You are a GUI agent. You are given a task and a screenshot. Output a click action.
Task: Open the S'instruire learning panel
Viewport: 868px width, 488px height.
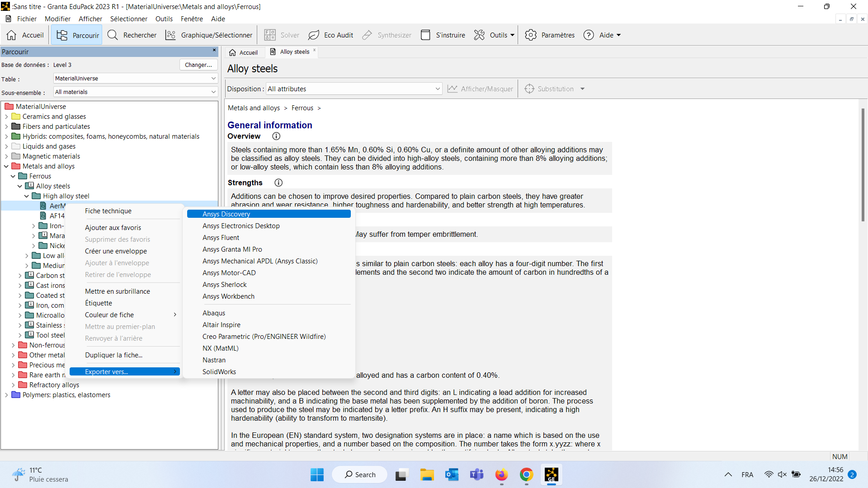point(443,35)
